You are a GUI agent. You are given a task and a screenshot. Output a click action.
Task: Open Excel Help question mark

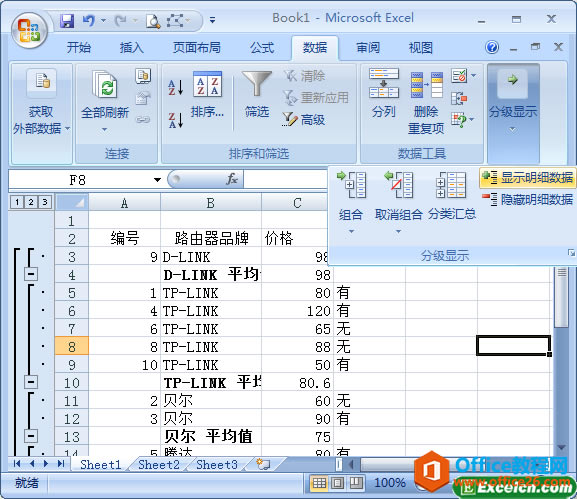pyautogui.click(x=492, y=47)
